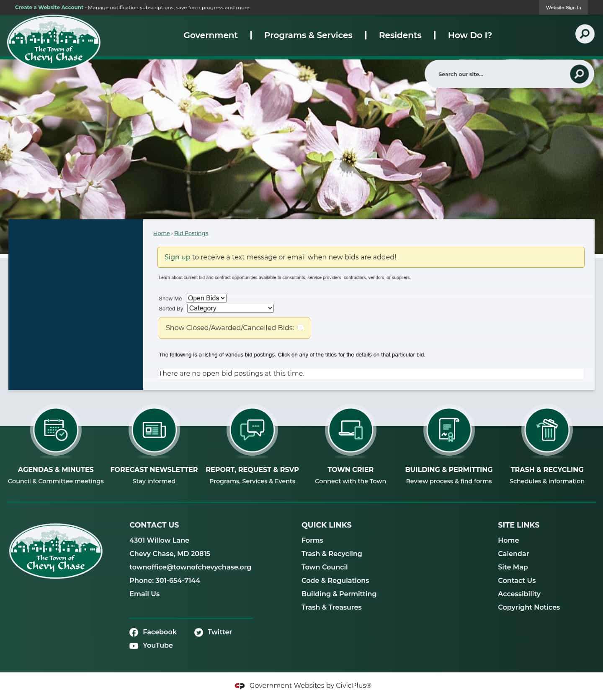Open the How Do I? menu
The width and height of the screenshot is (603, 700).
[470, 35]
